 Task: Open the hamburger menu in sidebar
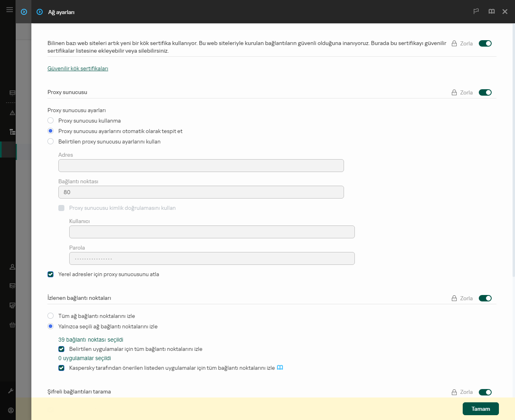(10, 9)
